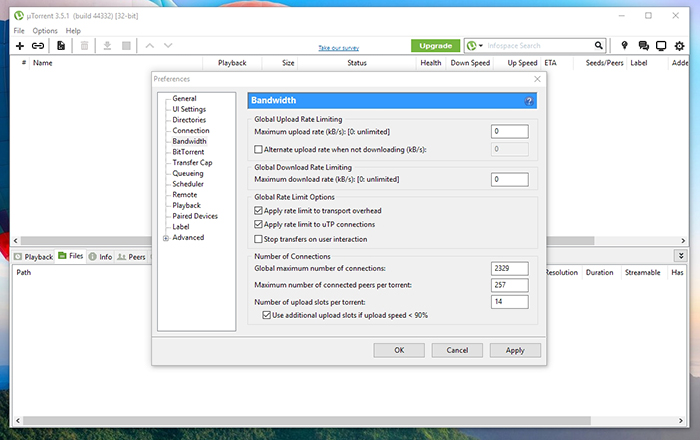Select Scheduler in preferences tree
This screenshot has height=440, width=700.
pos(188,184)
